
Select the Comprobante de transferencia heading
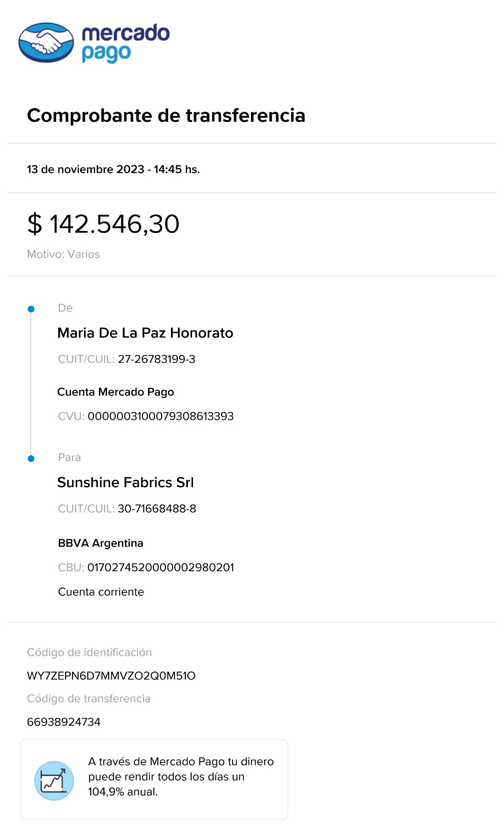[166, 115]
